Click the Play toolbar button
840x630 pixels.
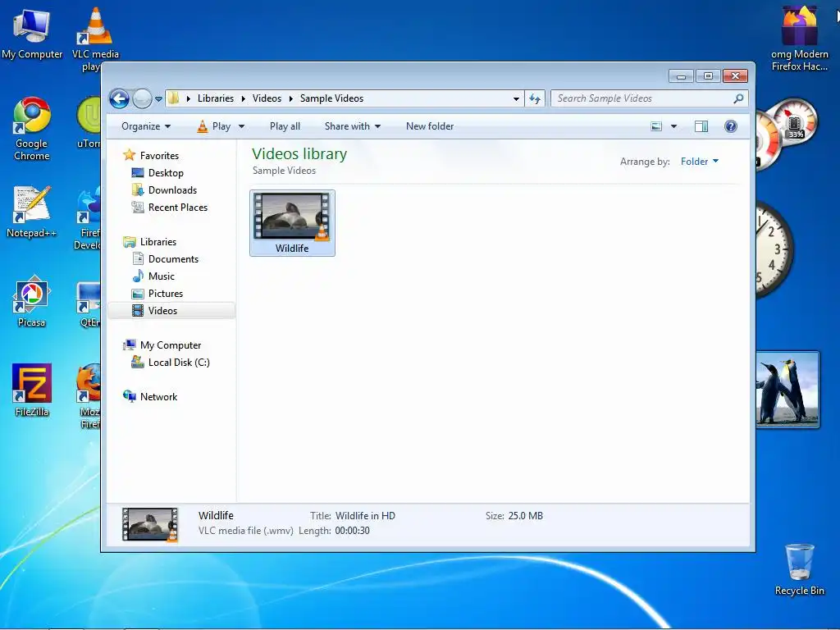coord(214,126)
